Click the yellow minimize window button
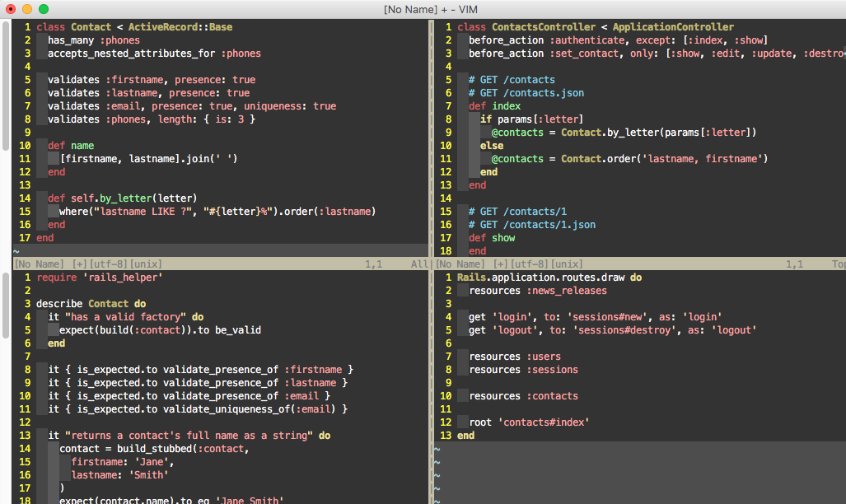 tap(27, 9)
